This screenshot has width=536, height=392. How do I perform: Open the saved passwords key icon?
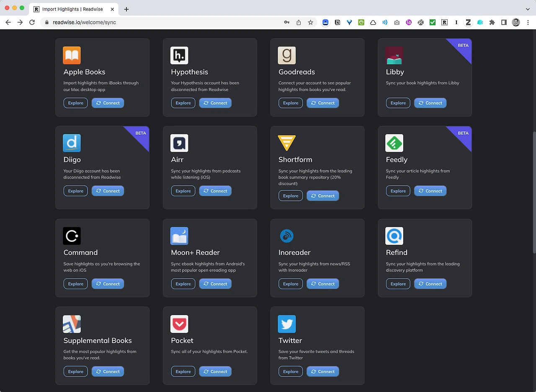point(287,22)
